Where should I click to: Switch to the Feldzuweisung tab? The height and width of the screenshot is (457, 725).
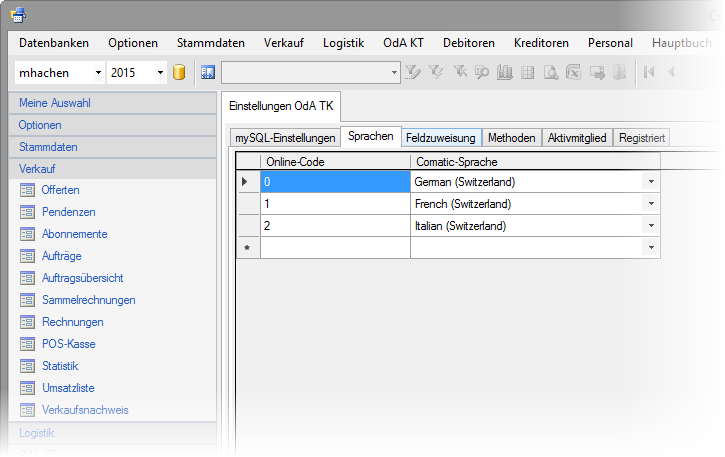[441, 138]
